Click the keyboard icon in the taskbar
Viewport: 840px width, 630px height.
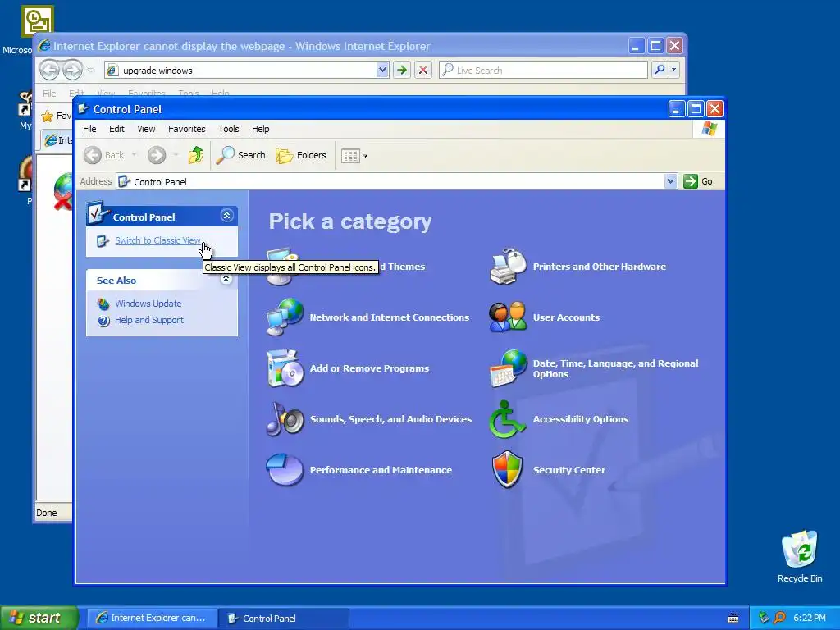point(733,619)
